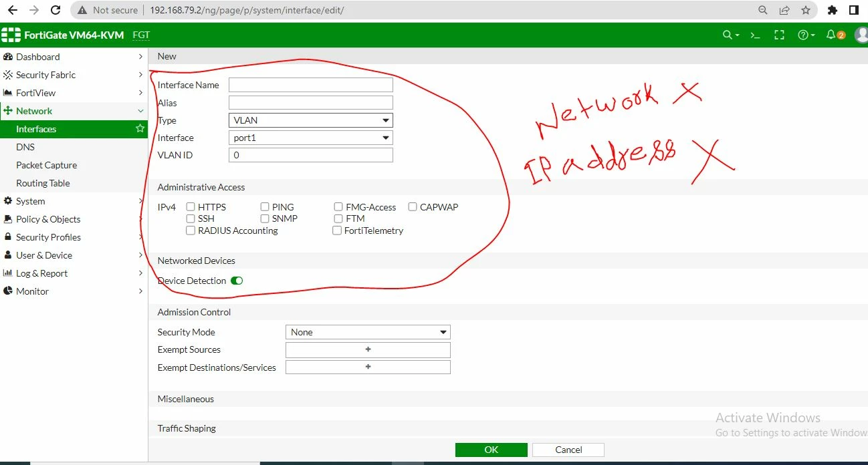Reload the page with the refresh icon
Screen dimensions: 868x465
(56, 10)
